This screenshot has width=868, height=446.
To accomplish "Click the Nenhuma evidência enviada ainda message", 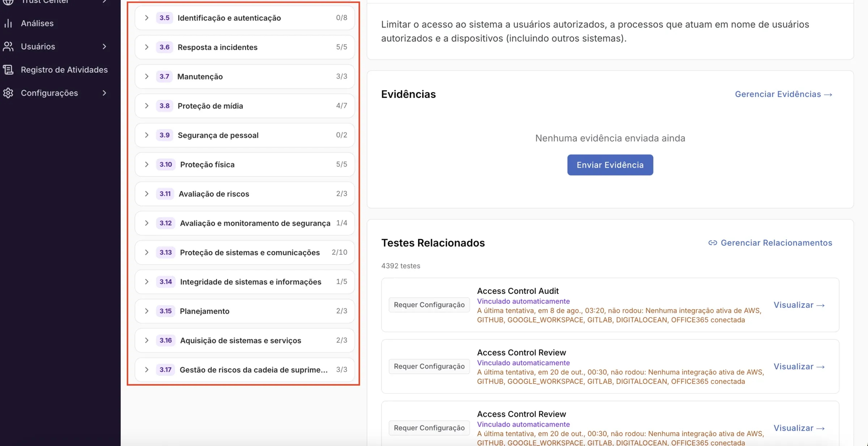I will (x=610, y=138).
